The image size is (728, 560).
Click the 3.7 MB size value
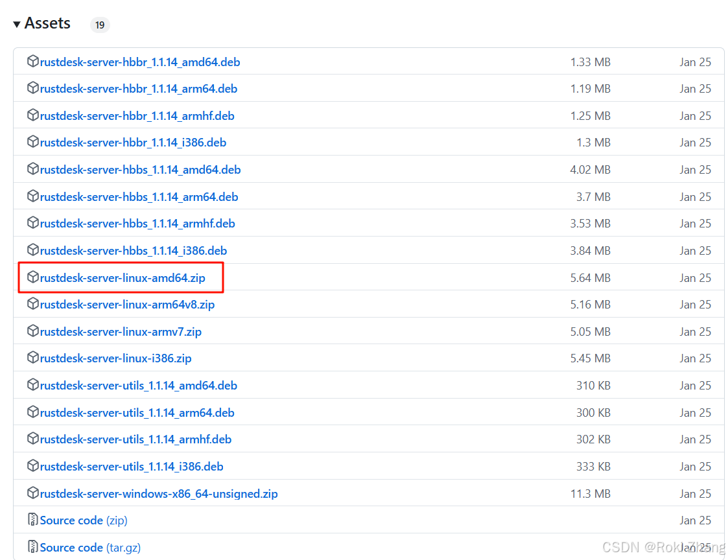coord(593,197)
